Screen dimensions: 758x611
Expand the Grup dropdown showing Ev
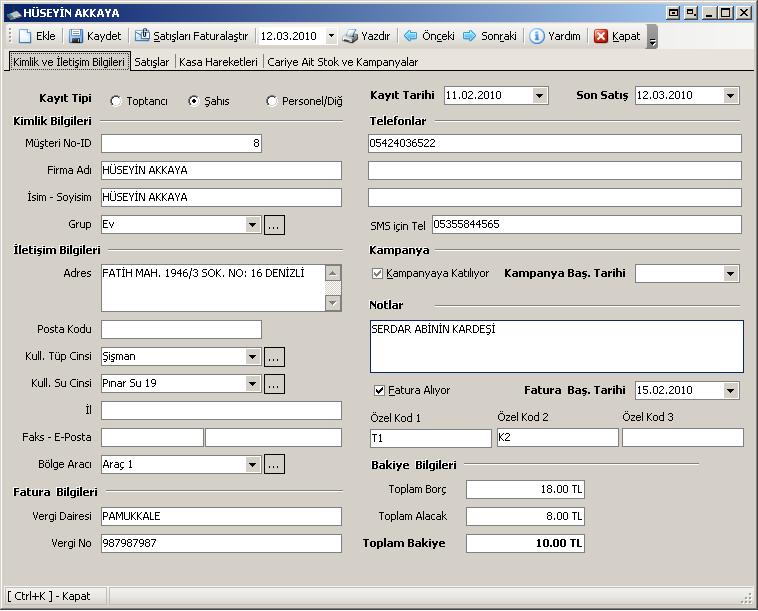253,225
